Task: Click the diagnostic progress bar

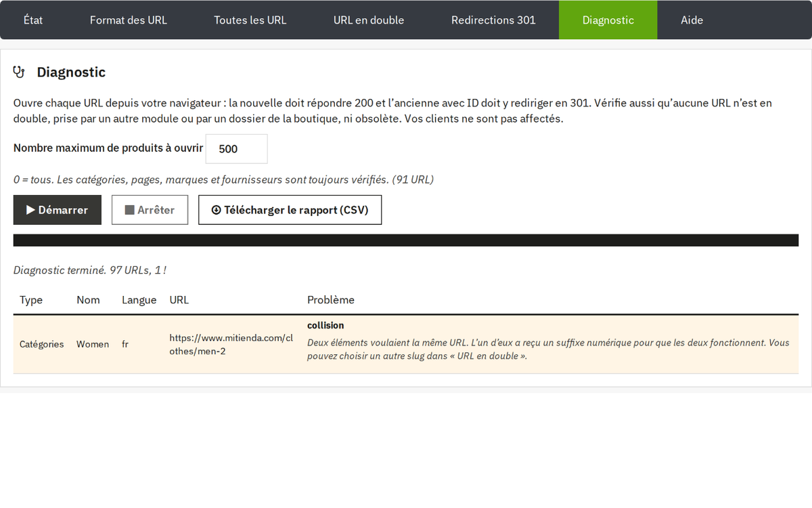Action: [406, 240]
